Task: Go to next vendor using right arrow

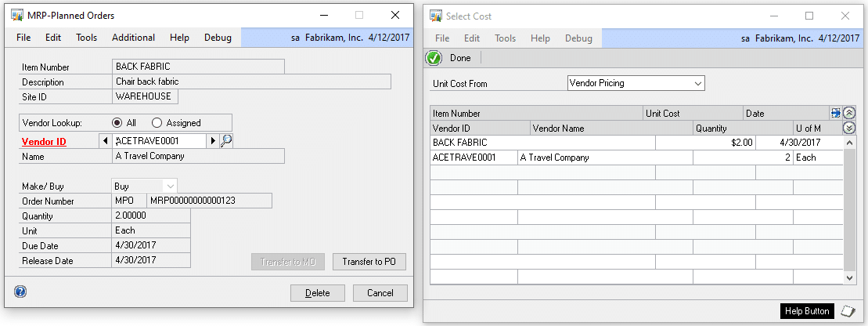Action: (x=211, y=141)
